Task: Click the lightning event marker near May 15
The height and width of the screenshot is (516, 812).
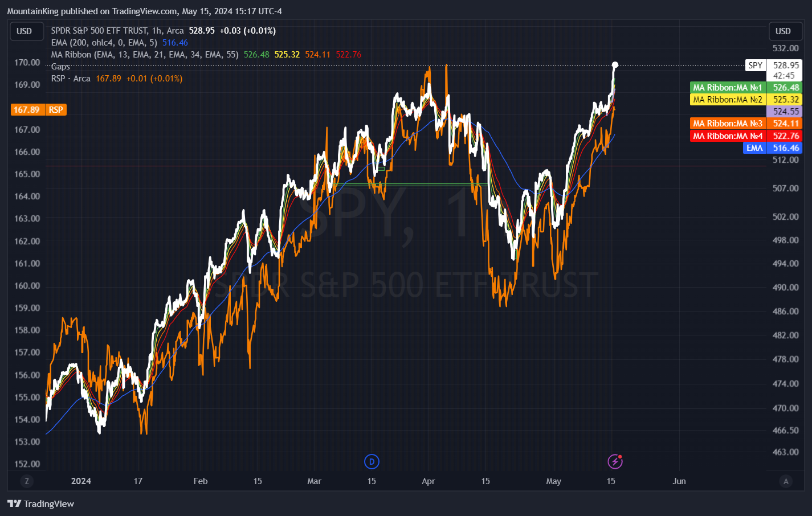Action: click(615, 461)
